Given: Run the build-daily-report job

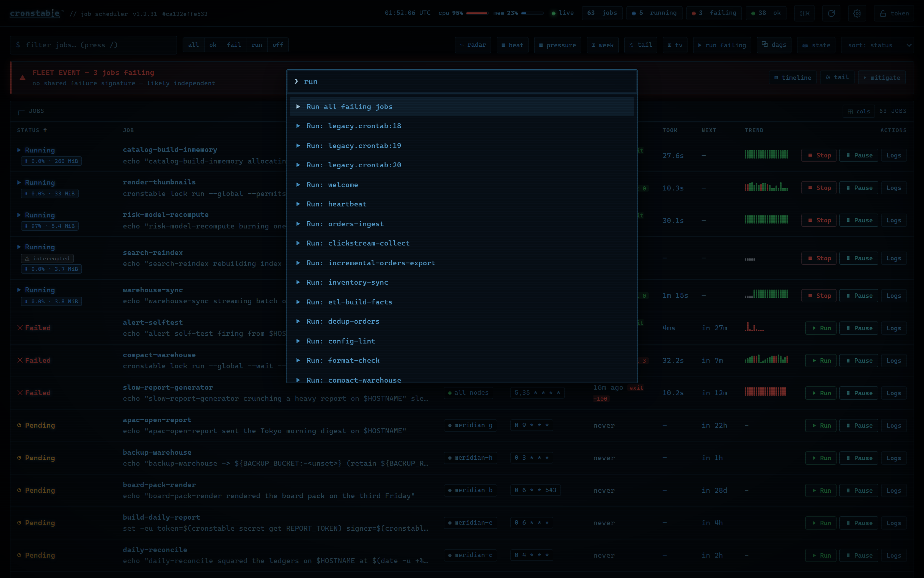Looking at the screenshot, I should click(821, 523).
